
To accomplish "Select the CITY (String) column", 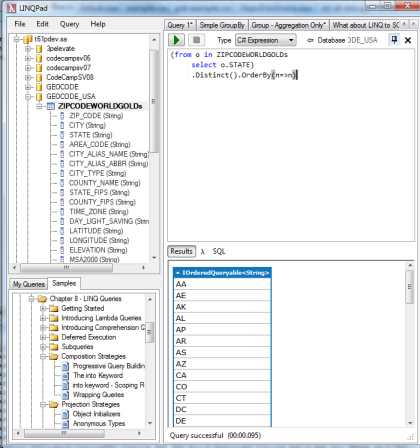I will coord(87,125).
